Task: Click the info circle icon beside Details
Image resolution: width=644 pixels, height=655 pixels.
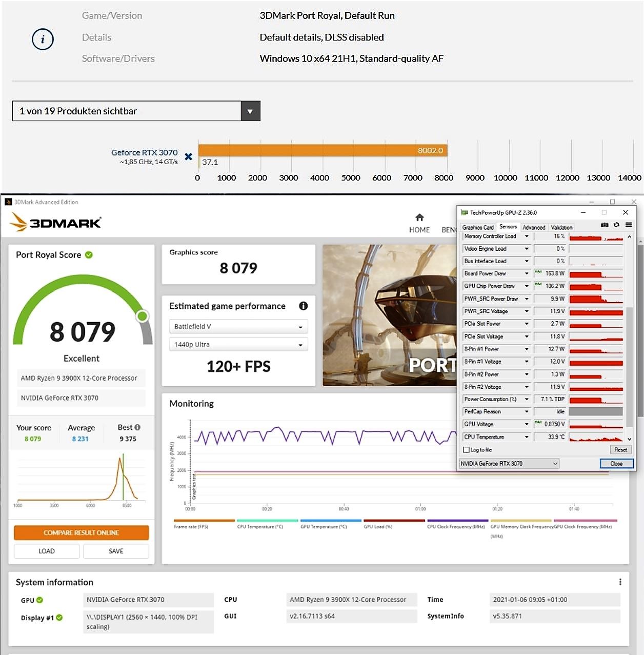Action: pos(43,39)
